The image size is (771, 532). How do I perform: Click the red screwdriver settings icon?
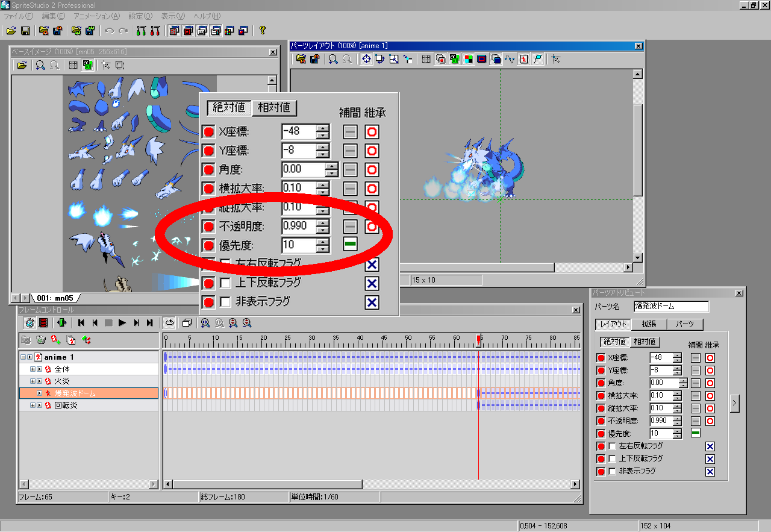155,30
